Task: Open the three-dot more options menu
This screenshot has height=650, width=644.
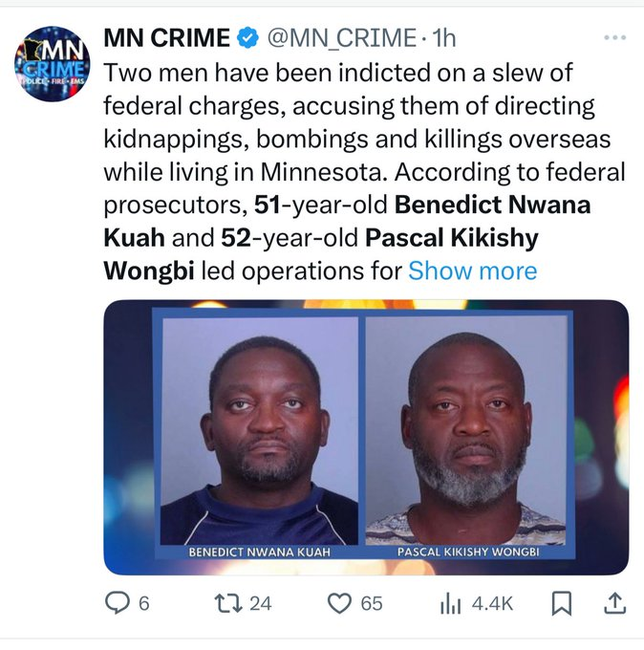Action: click(x=615, y=38)
